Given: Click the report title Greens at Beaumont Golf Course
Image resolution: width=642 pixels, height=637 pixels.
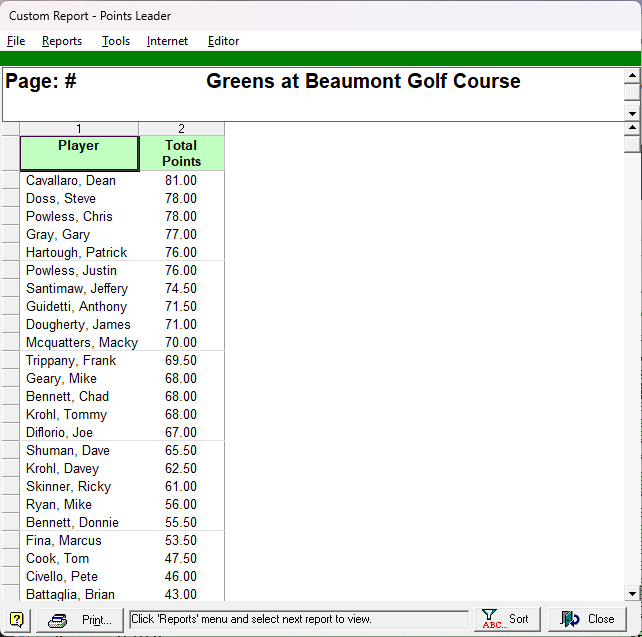Looking at the screenshot, I should coord(363,82).
